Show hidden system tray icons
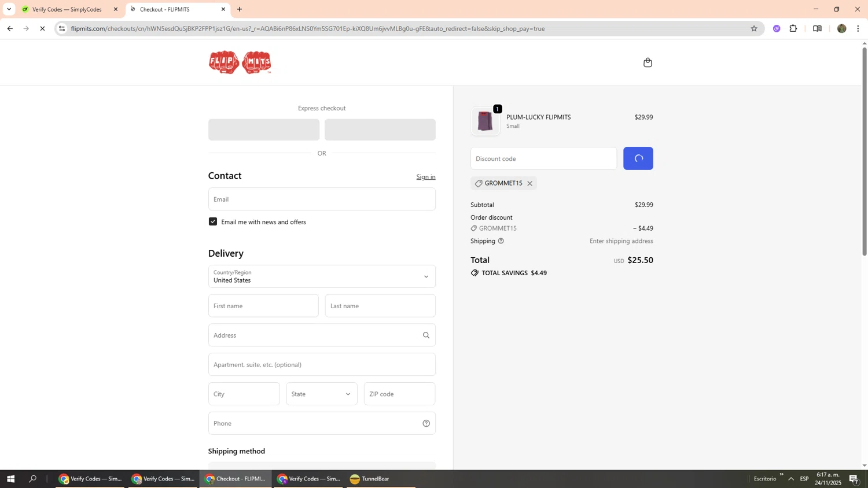This screenshot has height=488, width=868. coord(791,479)
